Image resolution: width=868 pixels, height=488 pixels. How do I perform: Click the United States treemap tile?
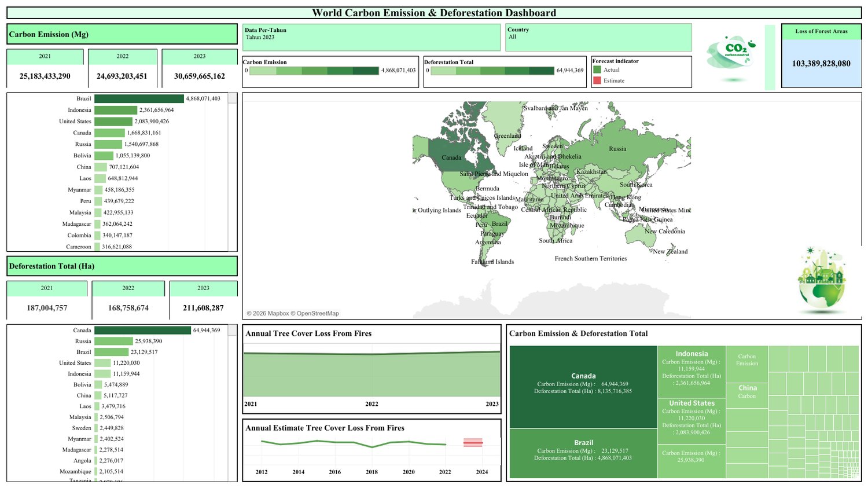[x=692, y=421]
